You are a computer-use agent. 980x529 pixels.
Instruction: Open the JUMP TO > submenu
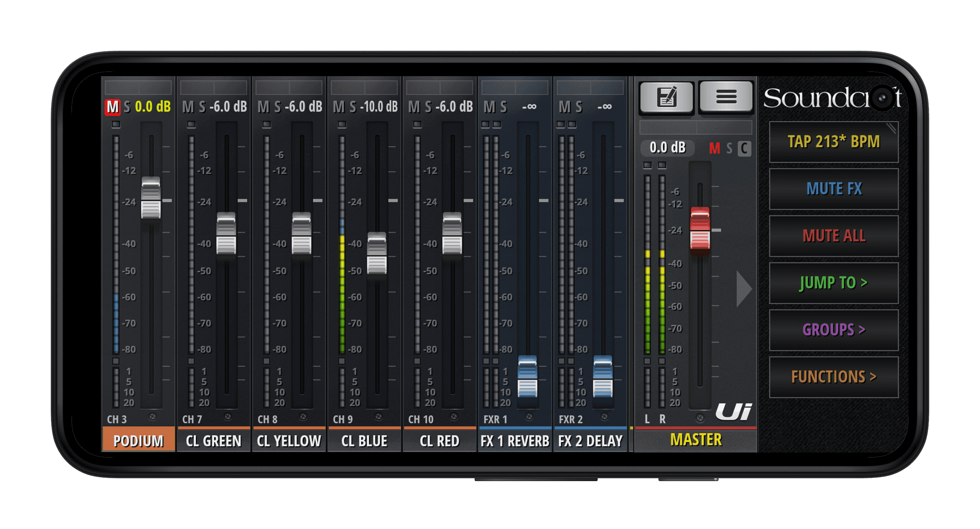click(833, 283)
